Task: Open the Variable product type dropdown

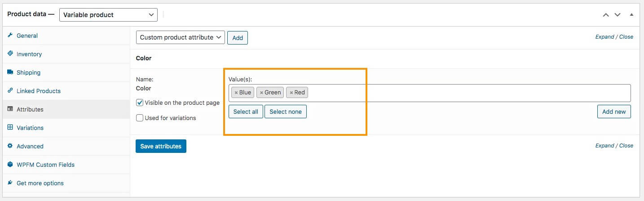Action: coord(108,15)
